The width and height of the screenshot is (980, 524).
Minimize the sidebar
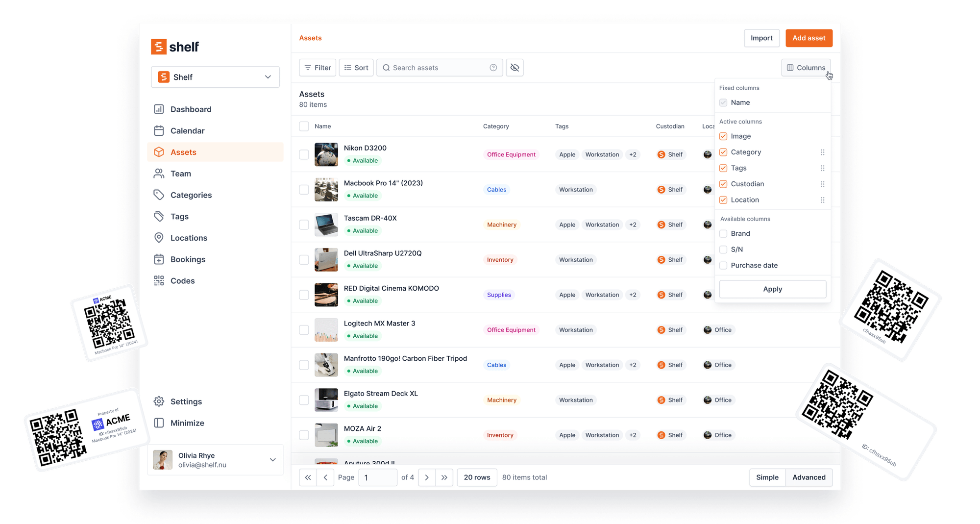(x=215, y=423)
